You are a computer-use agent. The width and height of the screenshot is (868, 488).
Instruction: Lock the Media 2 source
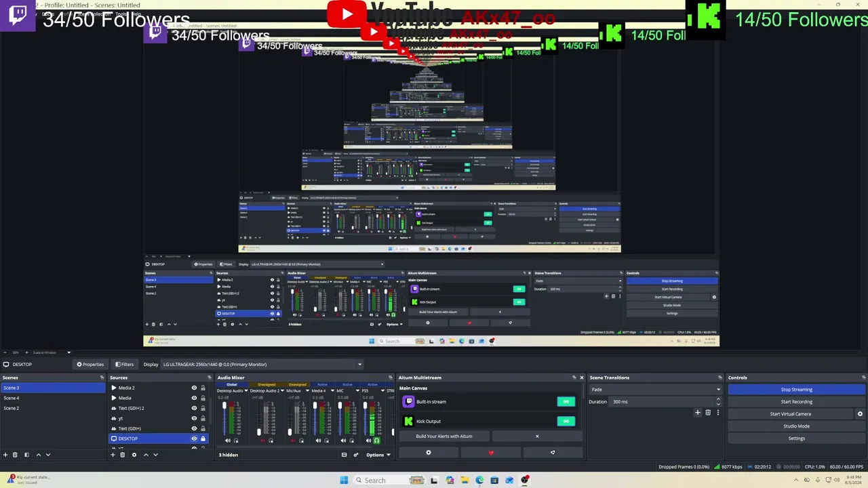tap(203, 388)
